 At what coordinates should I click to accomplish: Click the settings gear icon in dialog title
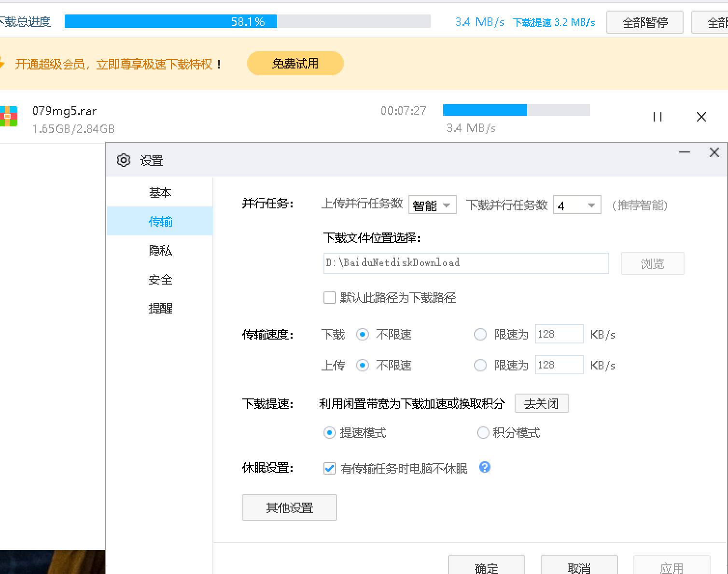(x=124, y=160)
